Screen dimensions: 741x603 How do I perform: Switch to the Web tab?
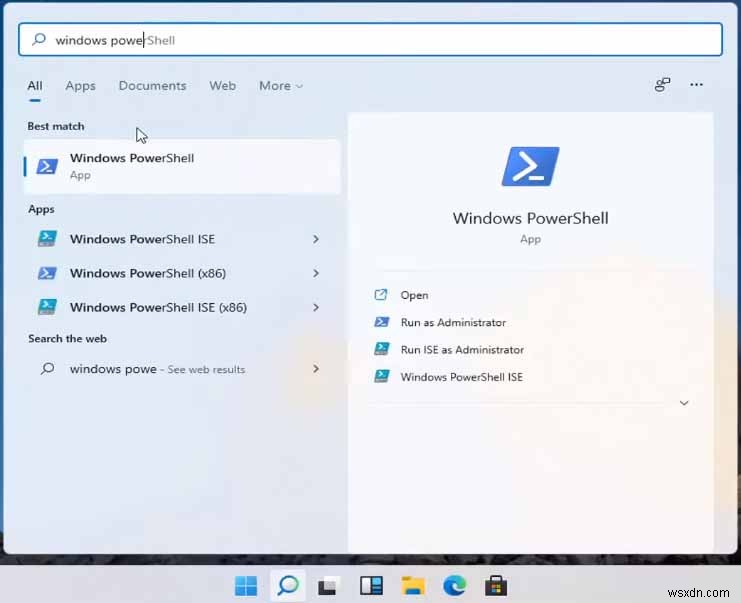point(223,86)
